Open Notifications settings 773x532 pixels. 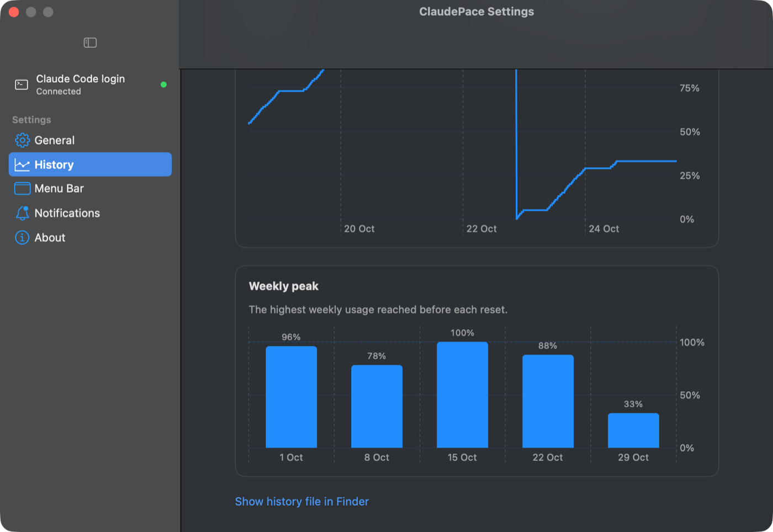point(90,213)
